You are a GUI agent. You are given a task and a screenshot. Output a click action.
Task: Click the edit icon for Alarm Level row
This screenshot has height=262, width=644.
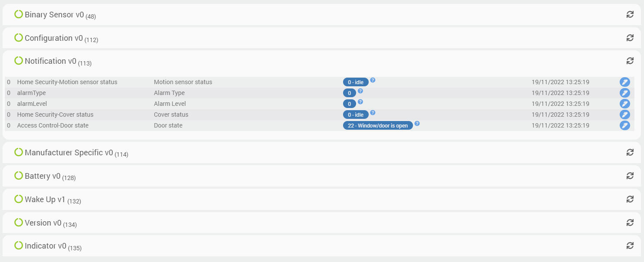click(624, 104)
